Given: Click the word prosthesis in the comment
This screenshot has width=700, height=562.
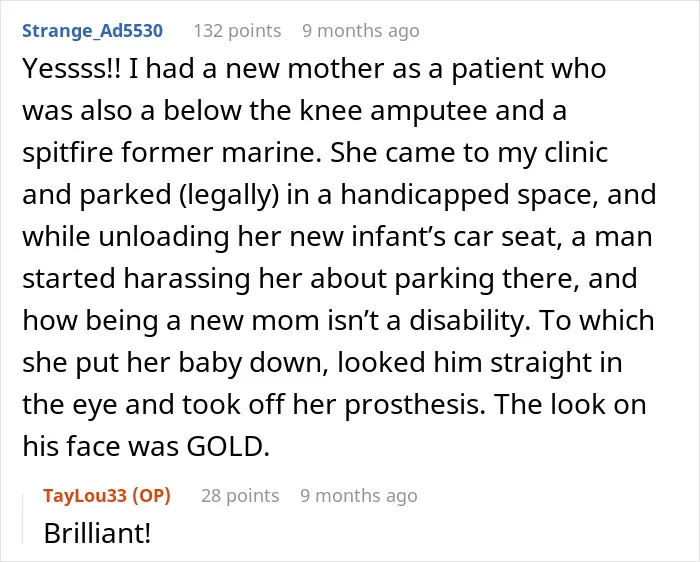Looking at the screenshot, I should pyautogui.click(x=415, y=405).
